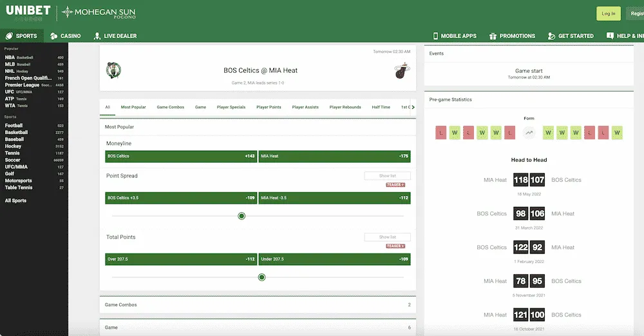Image resolution: width=644 pixels, height=336 pixels.
Task: Click Show list for Total Points
Action: pyautogui.click(x=387, y=237)
